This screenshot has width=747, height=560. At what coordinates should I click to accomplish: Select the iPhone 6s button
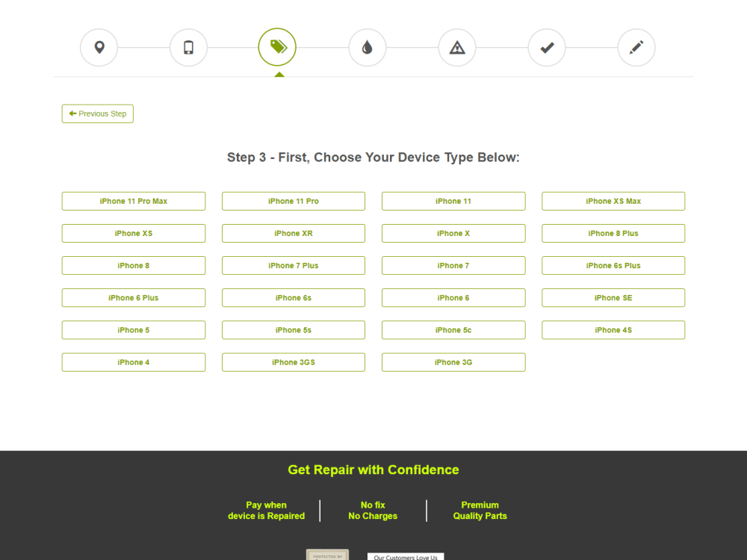pyautogui.click(x=294, y=298)
